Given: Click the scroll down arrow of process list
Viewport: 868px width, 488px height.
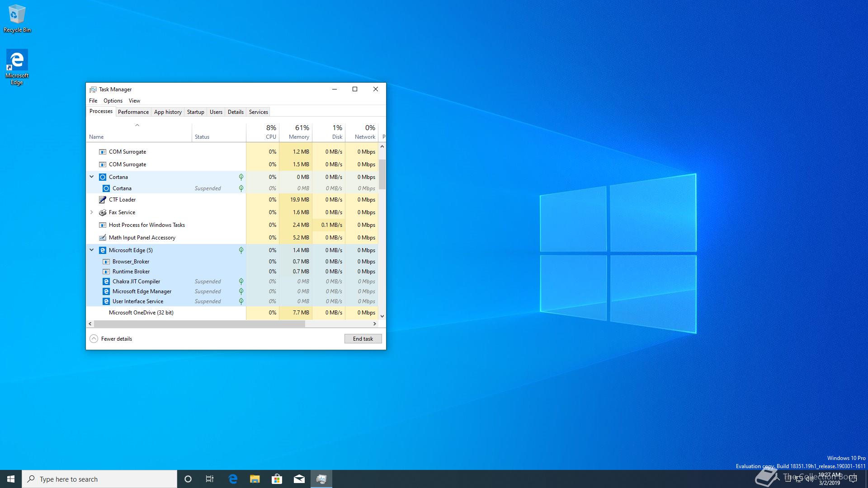Looking at the screenshot, I should click(x=382, y=316).
